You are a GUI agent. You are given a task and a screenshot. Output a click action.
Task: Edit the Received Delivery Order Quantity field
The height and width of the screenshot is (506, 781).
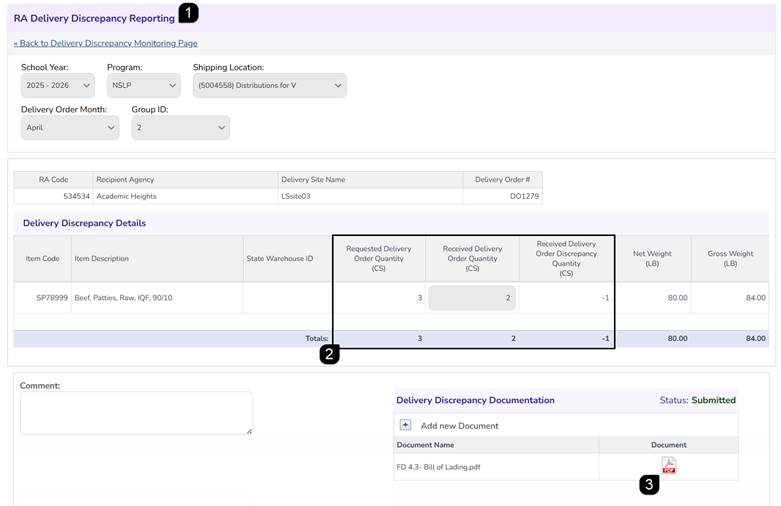point(472,298)
